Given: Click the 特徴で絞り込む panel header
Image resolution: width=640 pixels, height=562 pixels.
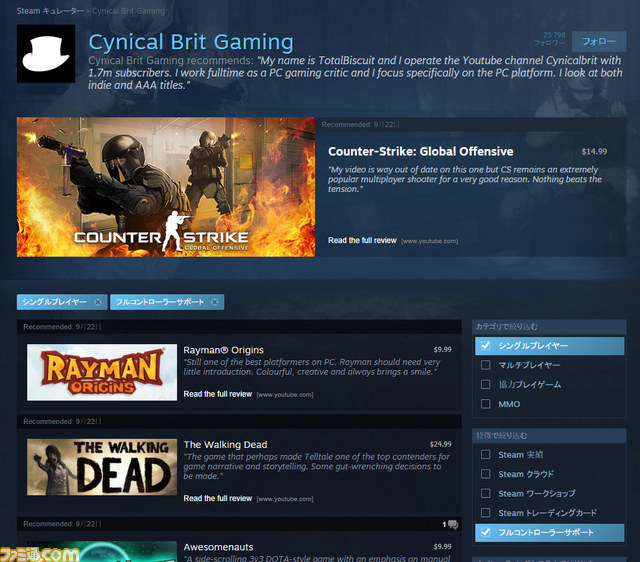Looking at the screenshot, I should click(x=549, y=436).
